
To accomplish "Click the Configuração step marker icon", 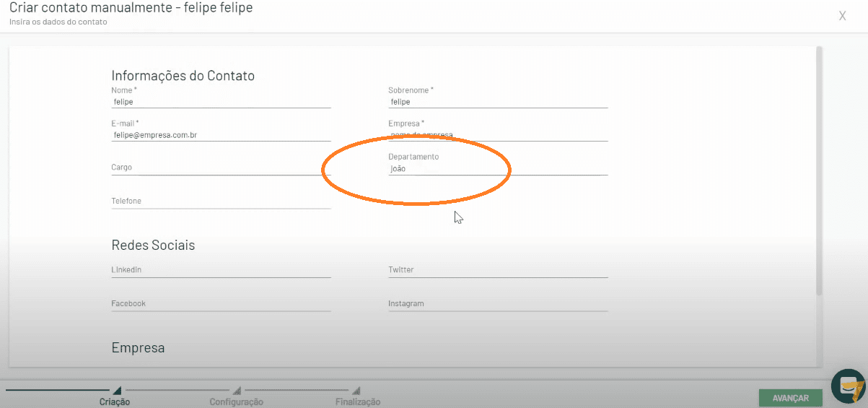I will [237, 390].
